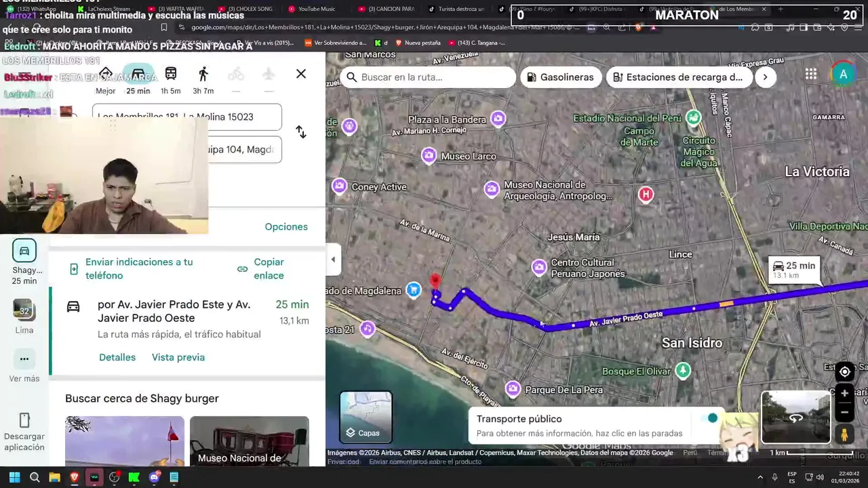Click Copiar enlace
Image resolution: width=868 pixels, height=488 pixels.
(x=269, y=269)
